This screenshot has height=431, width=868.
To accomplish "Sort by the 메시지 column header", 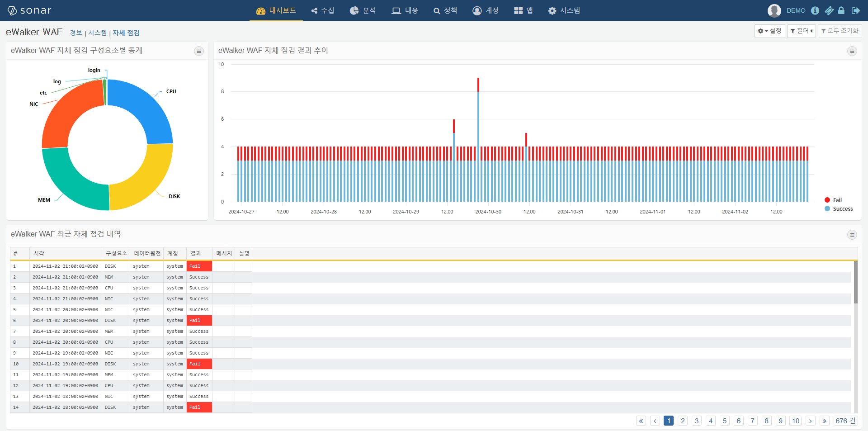I will click(224, 253).
